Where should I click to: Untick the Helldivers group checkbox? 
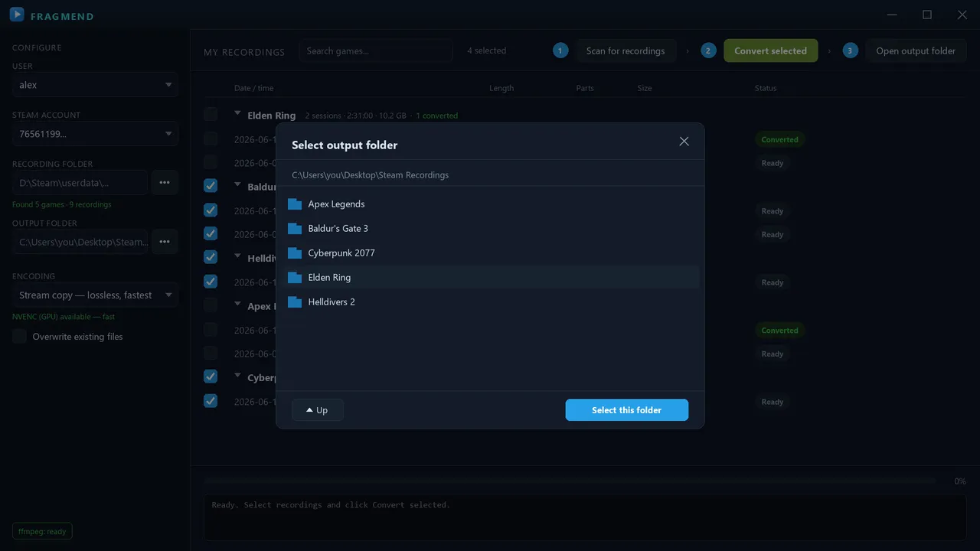pos(211,257)
